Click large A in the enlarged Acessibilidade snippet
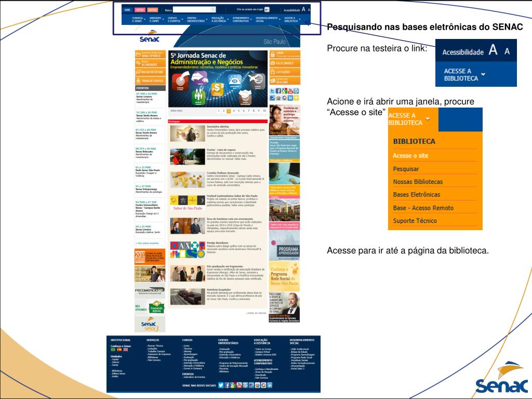The width and height of the screenshot is (532, 399). pos(493,50)
